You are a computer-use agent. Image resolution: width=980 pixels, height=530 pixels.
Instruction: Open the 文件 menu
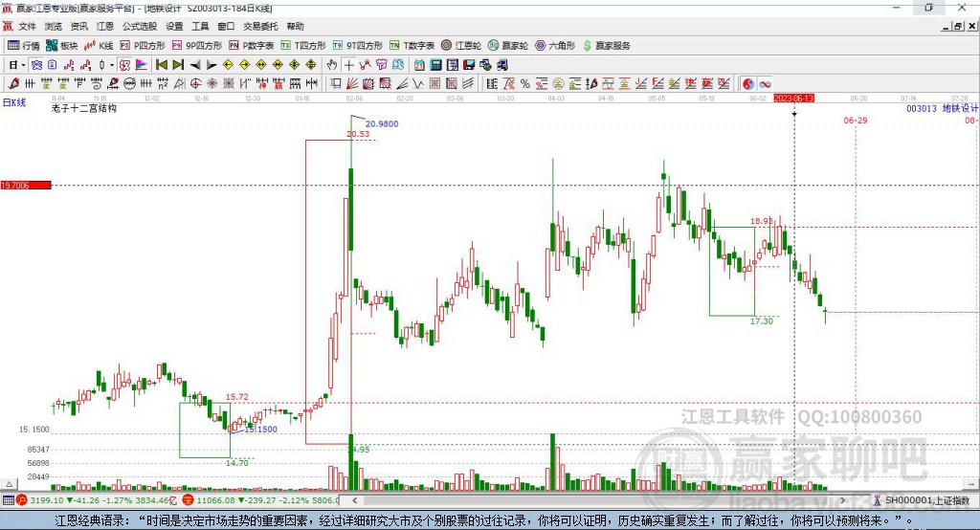[28, 26]
